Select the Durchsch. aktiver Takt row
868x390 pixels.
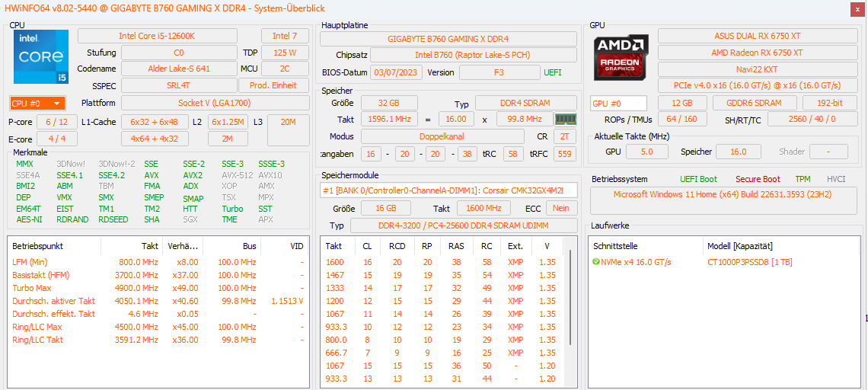[158, 301]
